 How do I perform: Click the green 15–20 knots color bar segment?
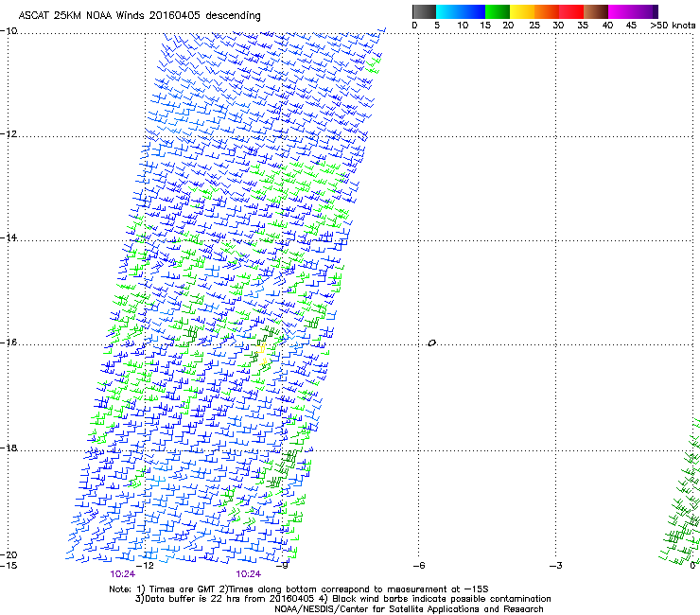(498, 11)
